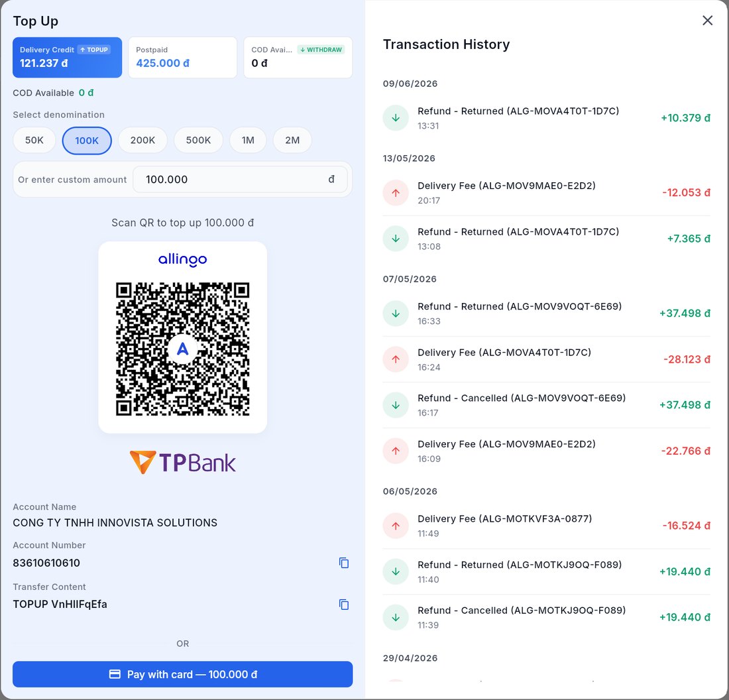Click the -22.766 đ amount
Viewport: 729px width, 700px height.
[686, 451]
